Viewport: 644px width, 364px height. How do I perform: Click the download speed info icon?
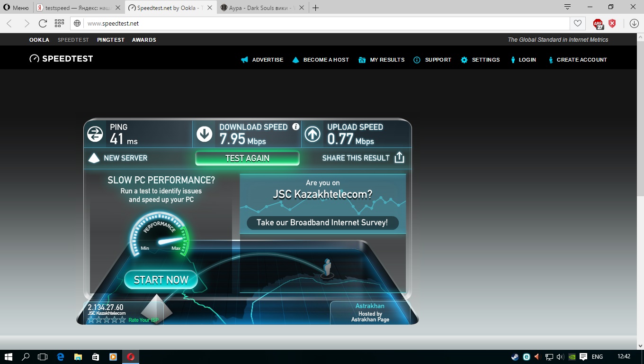click(296, 127)
